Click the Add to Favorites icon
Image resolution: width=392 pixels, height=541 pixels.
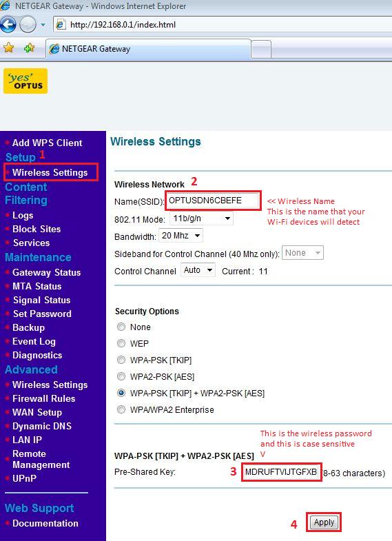pyautogui.click(x=30, y=48)
